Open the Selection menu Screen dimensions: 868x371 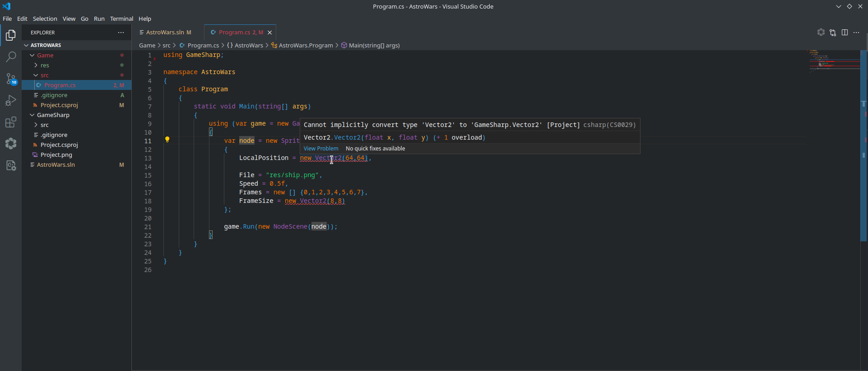coord(45,19)
